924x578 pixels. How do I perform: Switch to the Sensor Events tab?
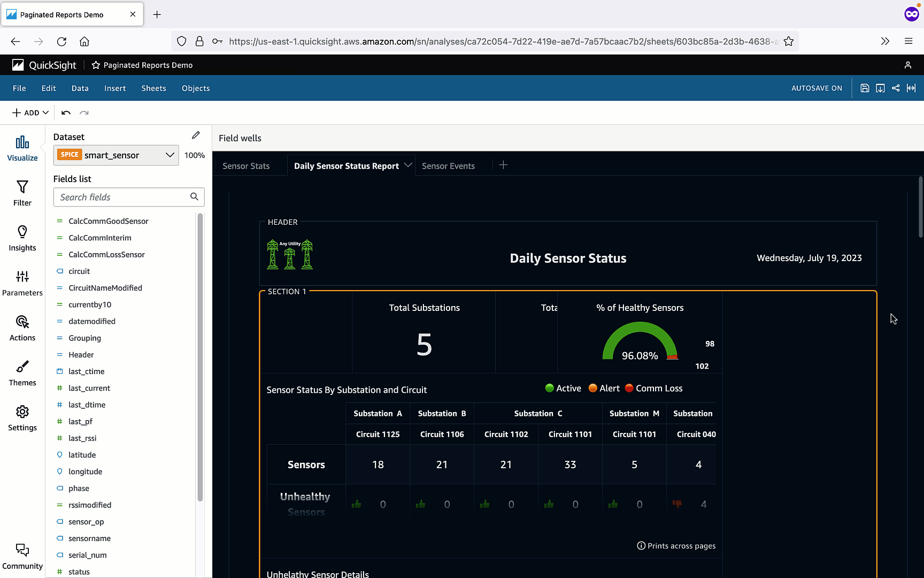pyautogui.click(x=448, y=166)
